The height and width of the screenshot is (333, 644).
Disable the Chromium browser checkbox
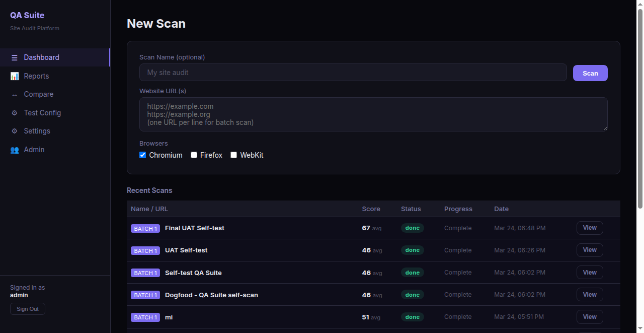142,155
